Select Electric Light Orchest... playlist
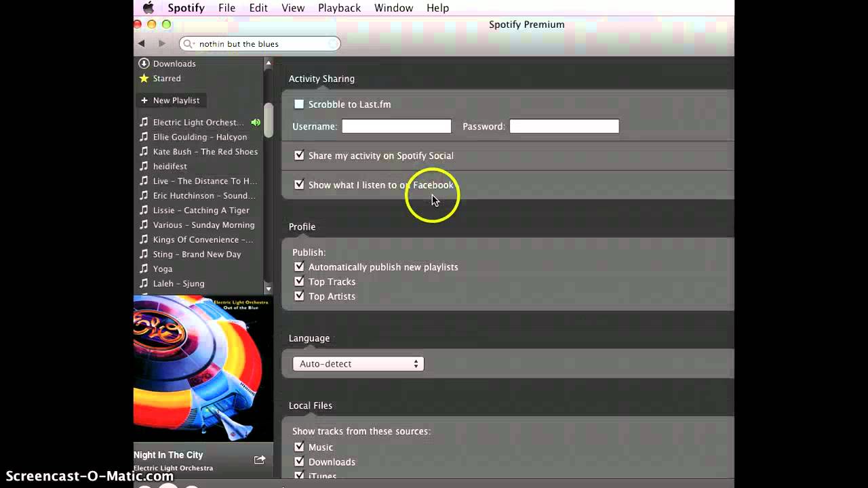This screenshot has height=488, width=868. [x=199, y=122]
